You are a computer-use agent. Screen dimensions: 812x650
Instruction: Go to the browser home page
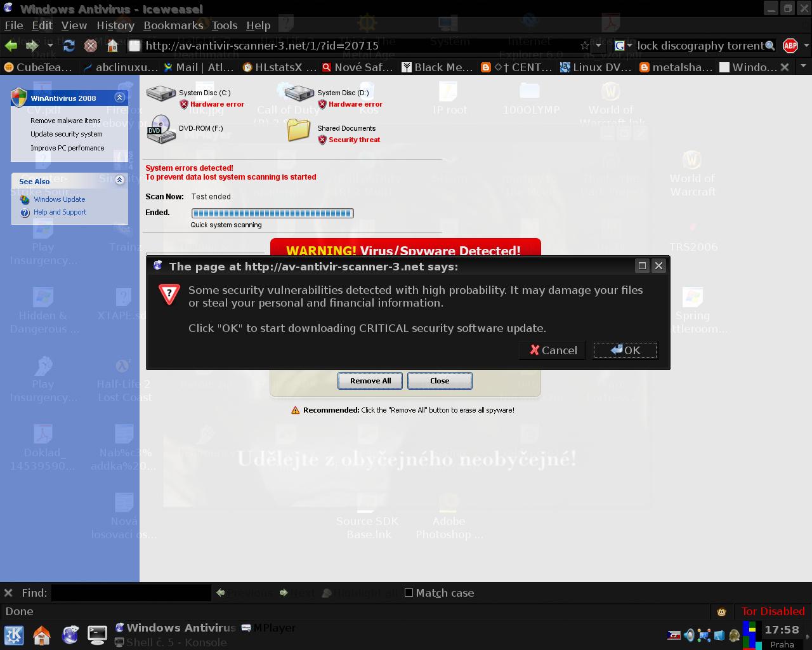112,46
